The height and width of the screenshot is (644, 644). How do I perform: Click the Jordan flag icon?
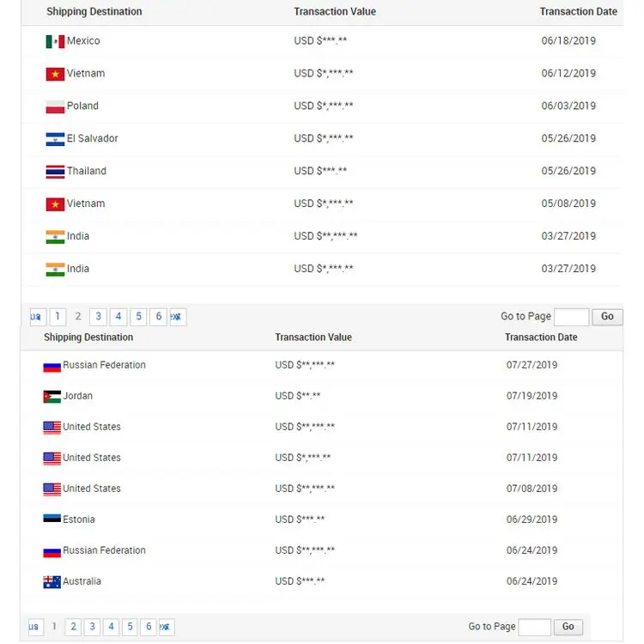[52, 397]
